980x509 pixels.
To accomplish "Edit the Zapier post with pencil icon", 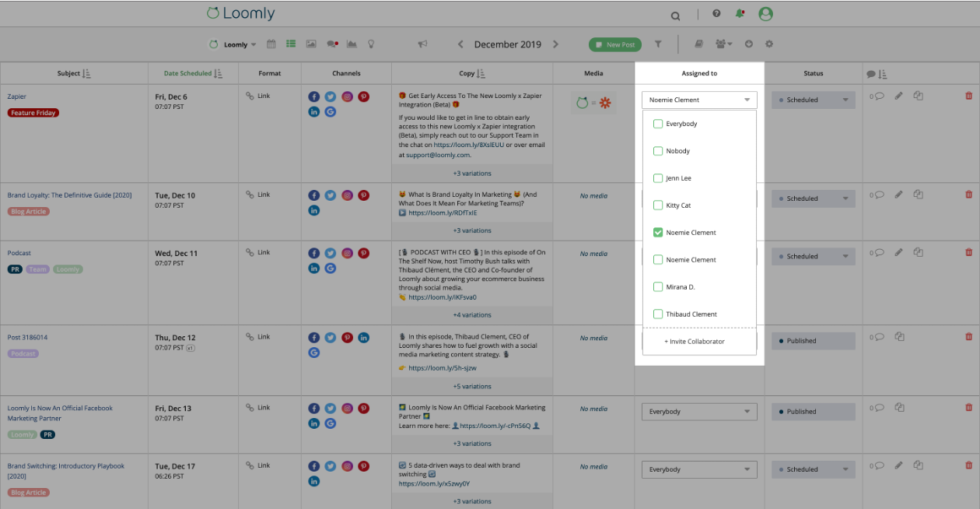I will [898, 96].
